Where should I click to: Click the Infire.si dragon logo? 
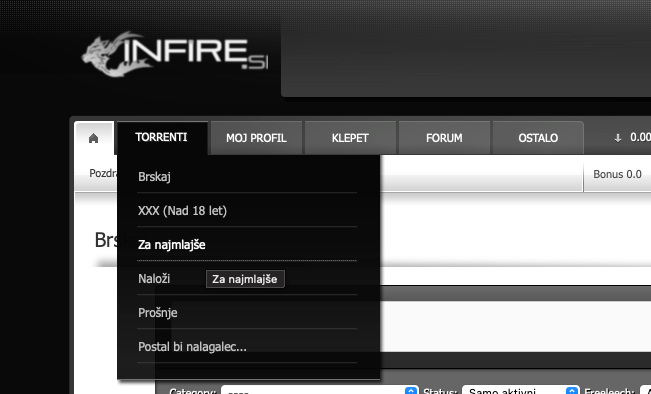(x=174, y=54)
